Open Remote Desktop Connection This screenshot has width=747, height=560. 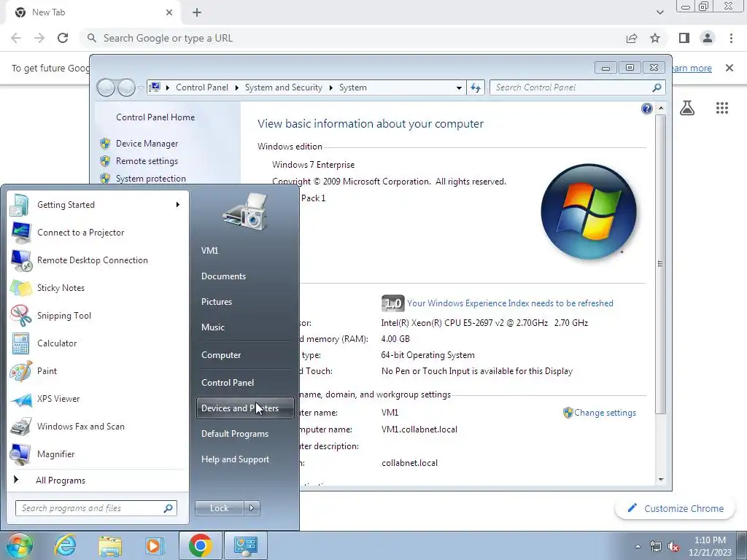[x=98, y=260]
